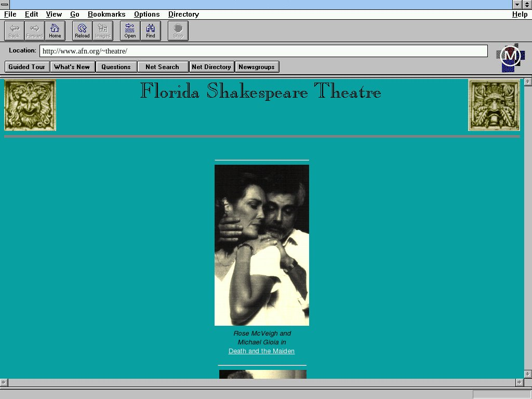Screen dimensions: 532x399
Task: Click the Images toolbar icon
Action: [x=103, y=31]
